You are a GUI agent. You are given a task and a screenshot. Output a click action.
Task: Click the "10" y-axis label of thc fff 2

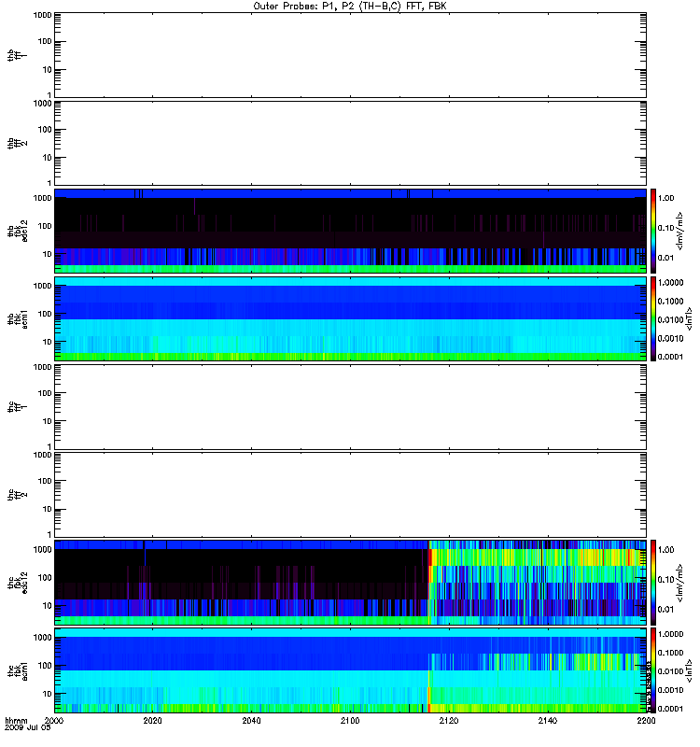click(48, 509)
